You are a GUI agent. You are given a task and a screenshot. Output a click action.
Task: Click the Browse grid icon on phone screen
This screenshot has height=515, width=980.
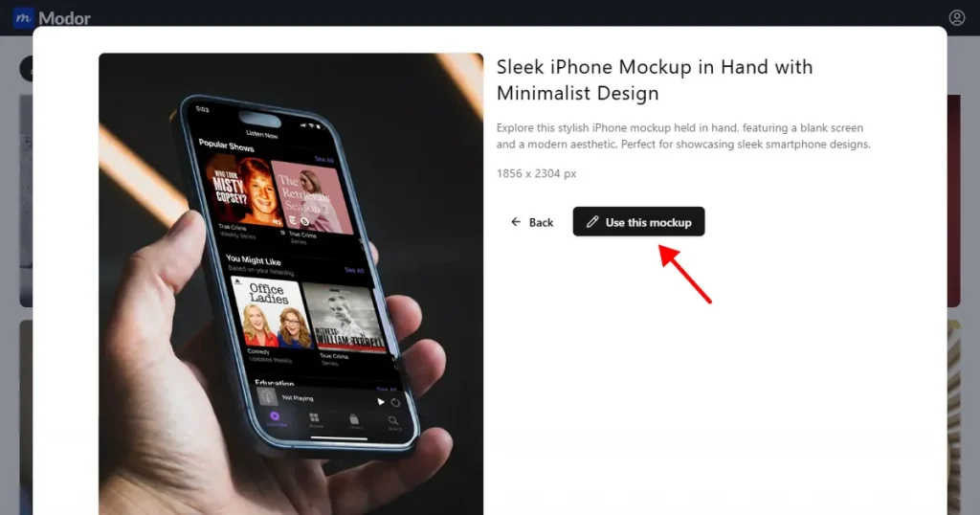tap(314, 417)
